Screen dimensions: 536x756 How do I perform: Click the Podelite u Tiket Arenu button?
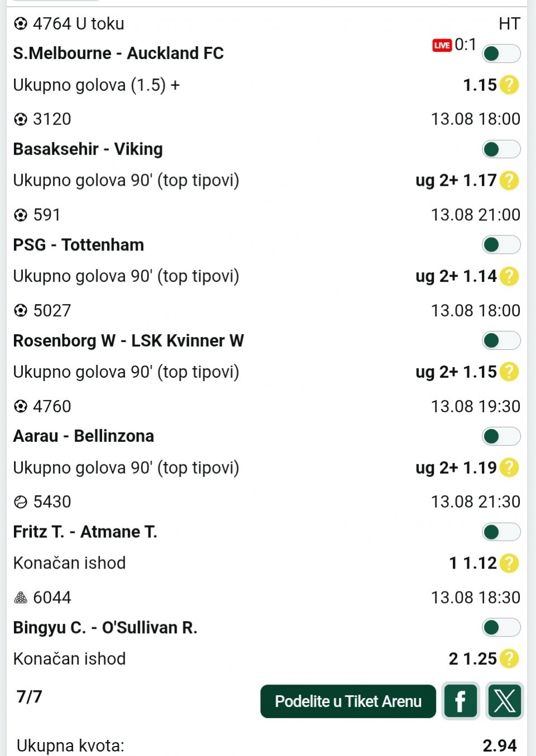pyautogui.click(x=348, y=701)
